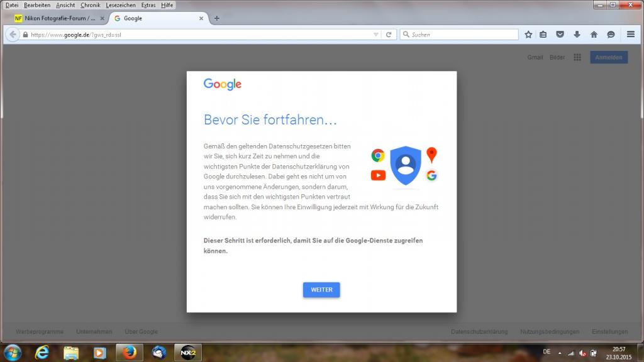Close the Nikon Fotografie-Forum tab
Screen dimensions: 644x362
103,18
